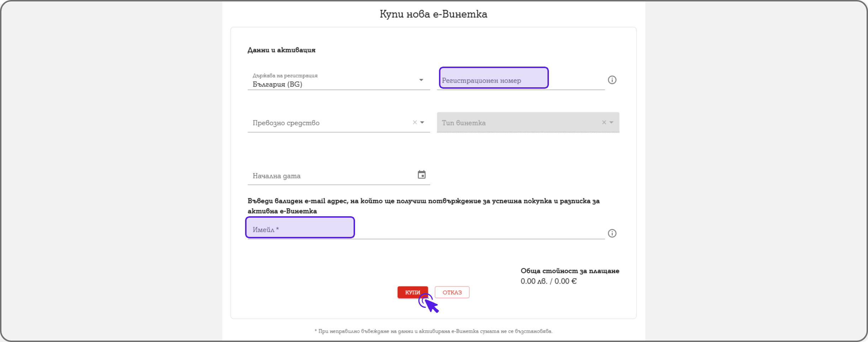The image size is (868, 342).
Task: Select the България (BG) country value
Action: [x=277, y=84]
